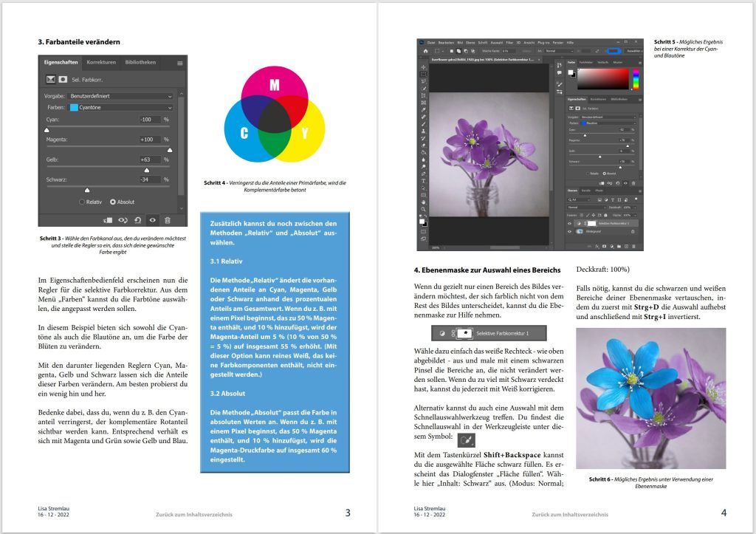
Task: Toggle the eye visibility icon in Eigenschaften panel
Action: tap(152, 219)
